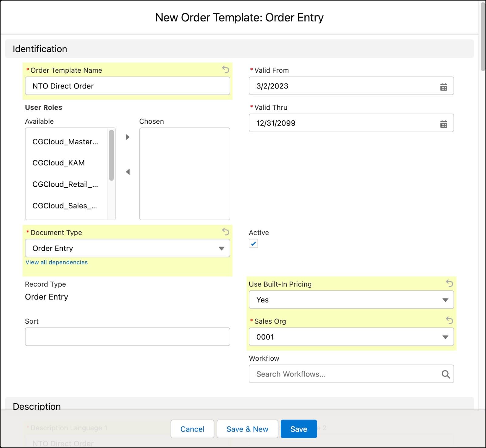Viewport: 486px width, 448px height.
Task: Click the Cancel button
Action: point(192,429)
